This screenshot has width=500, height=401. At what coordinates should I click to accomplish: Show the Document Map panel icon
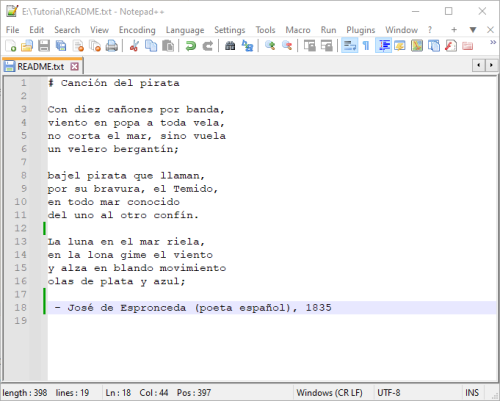[x=417, y=46]
